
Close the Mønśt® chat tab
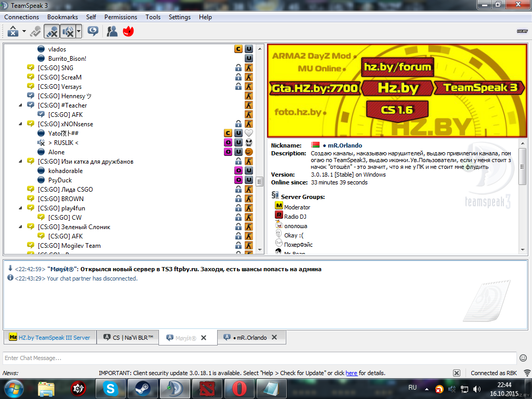(x=204, y=338)
